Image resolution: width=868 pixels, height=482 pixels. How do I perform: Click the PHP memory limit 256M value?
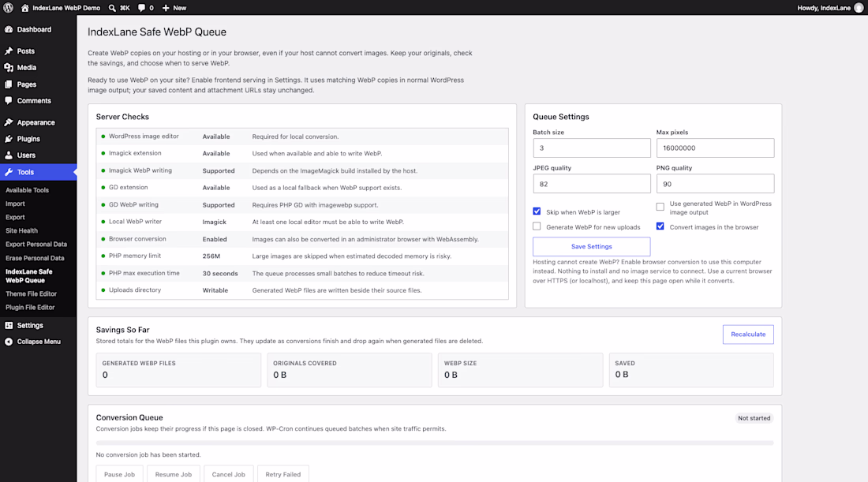coord(211,256)
